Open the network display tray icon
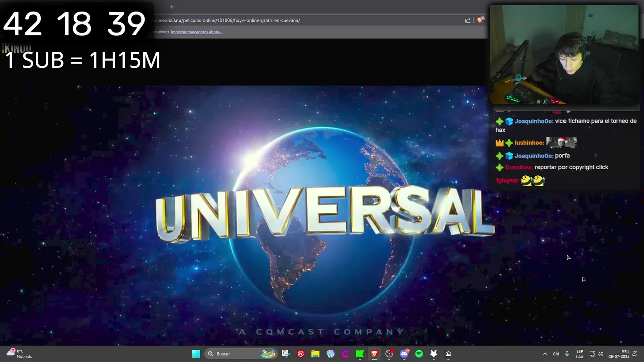This screenshot has height=362, width=644. (592, 354)
